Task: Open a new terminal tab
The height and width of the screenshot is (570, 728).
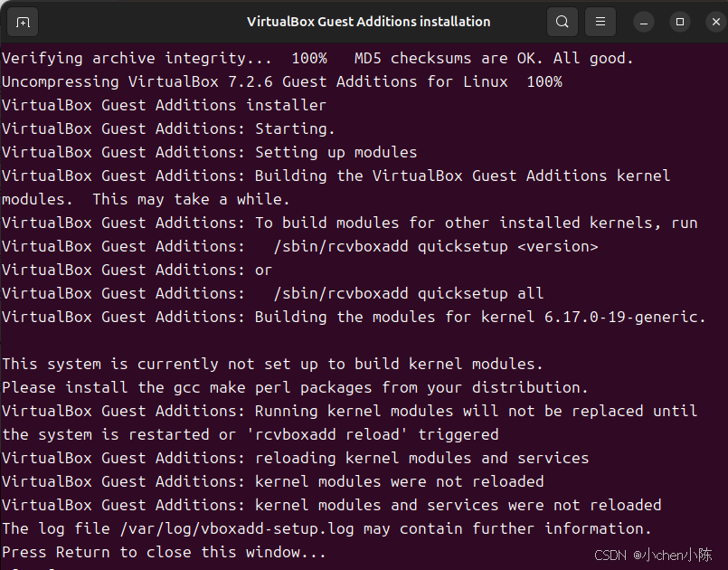Action: pyautogui.click(x=23, y=22)
